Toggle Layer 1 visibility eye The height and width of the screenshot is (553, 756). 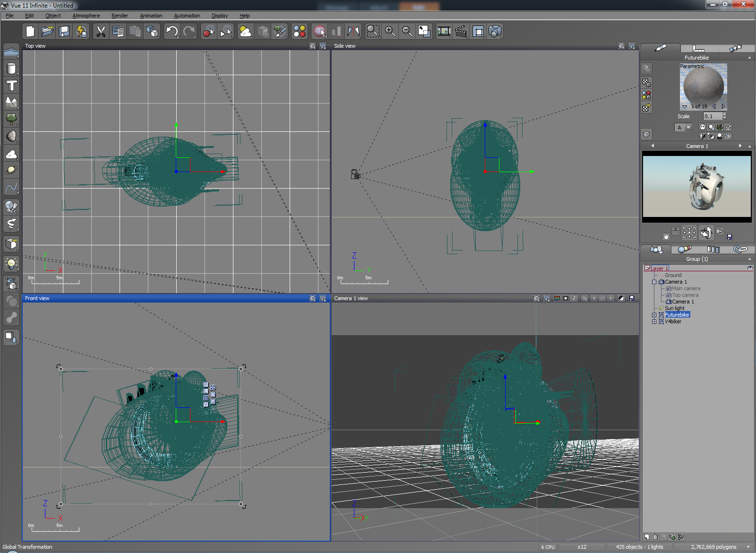(749, 268)
